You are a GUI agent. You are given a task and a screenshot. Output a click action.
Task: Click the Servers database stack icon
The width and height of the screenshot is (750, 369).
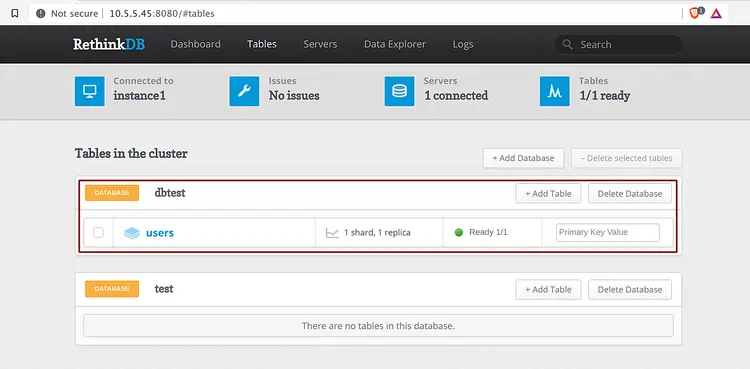[x=399, y=91]
